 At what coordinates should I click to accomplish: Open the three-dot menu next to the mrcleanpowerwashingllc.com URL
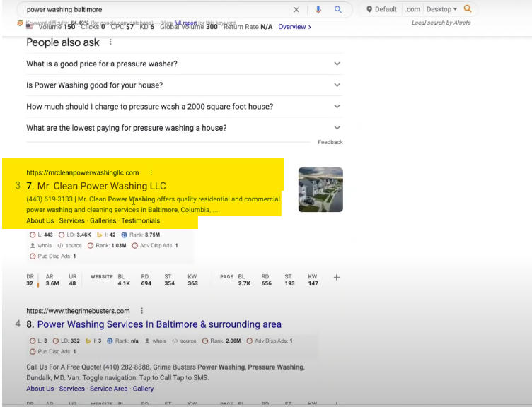click(x=151, y=172)
